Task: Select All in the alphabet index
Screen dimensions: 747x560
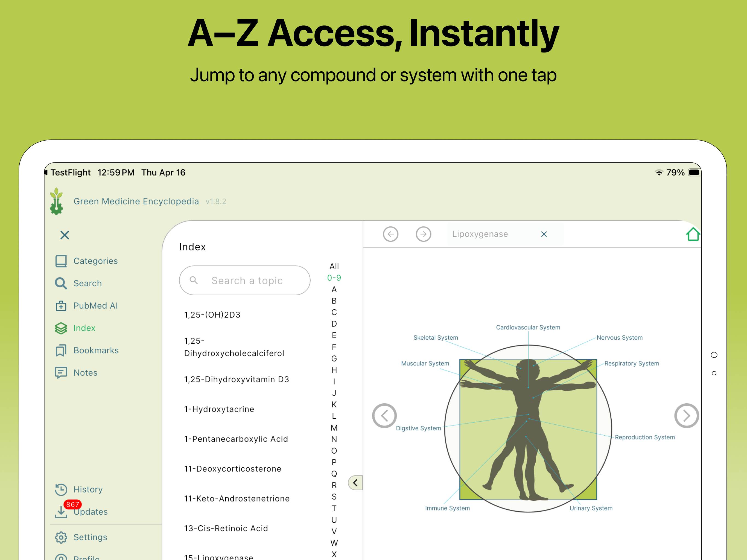Action: 334,266
